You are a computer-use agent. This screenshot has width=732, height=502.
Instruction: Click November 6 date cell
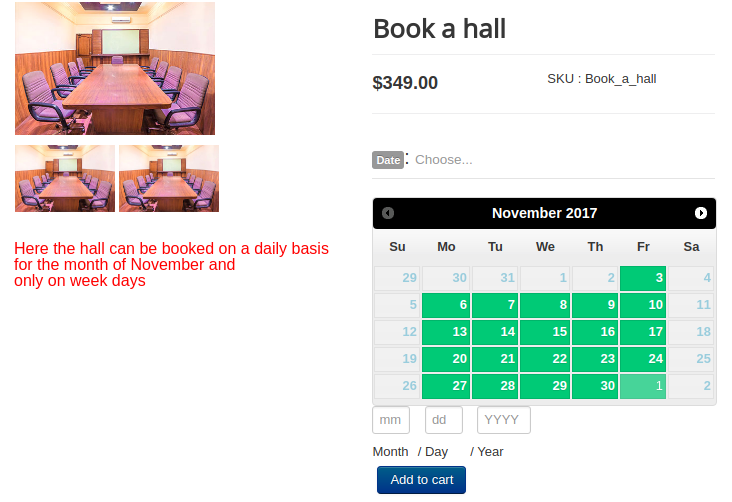click(x=445, y=305)
